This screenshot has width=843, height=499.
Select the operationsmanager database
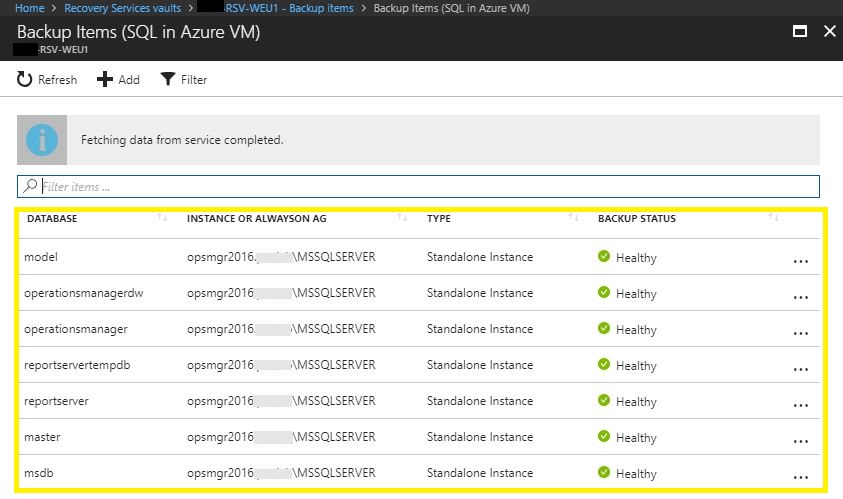[76, 329]
